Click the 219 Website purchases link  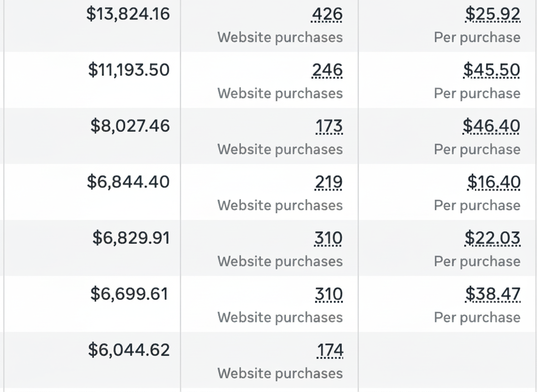(328, 181)
